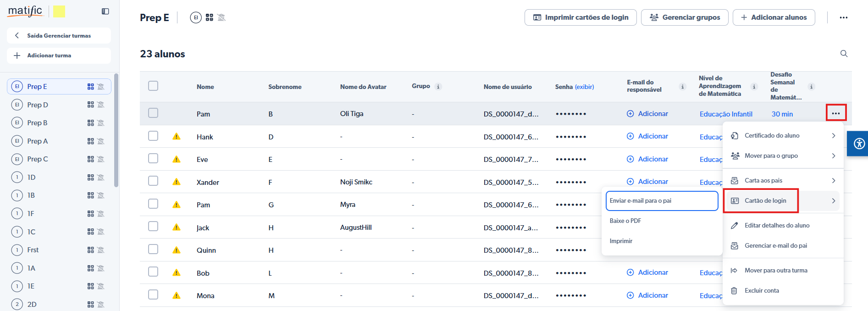Viewport: 868px width, 311px height.
Task: Click the exibir password link
Action: (x=584, y=87)
